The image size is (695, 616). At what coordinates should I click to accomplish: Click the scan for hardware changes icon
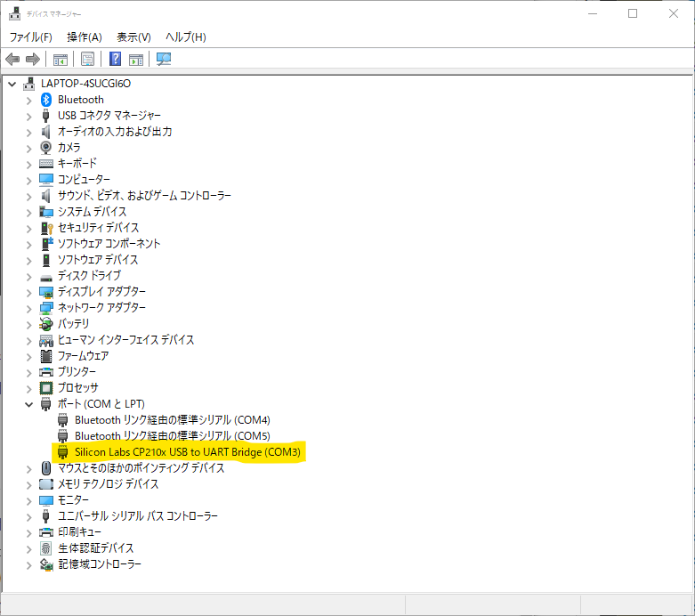(164, 59)
